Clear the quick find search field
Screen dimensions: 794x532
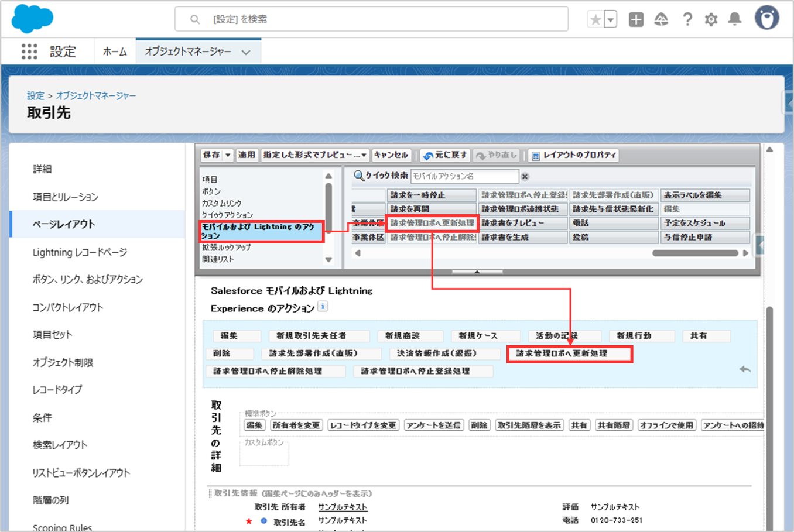click(x=525, y=176)
